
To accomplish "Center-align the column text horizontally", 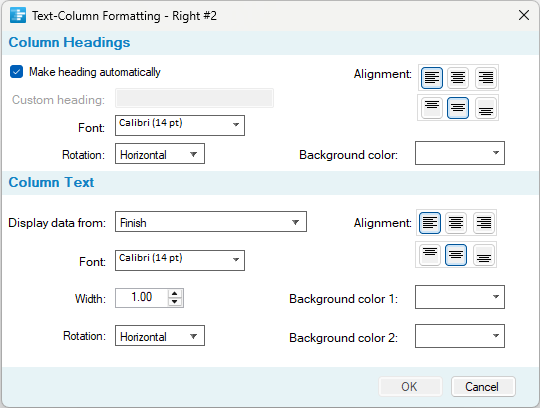I will pos(456,223).
